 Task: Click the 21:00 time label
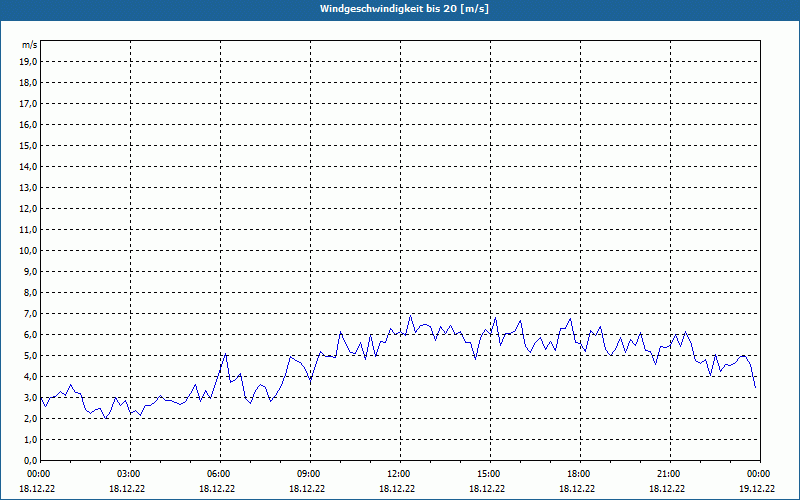(x=670, y=474)
